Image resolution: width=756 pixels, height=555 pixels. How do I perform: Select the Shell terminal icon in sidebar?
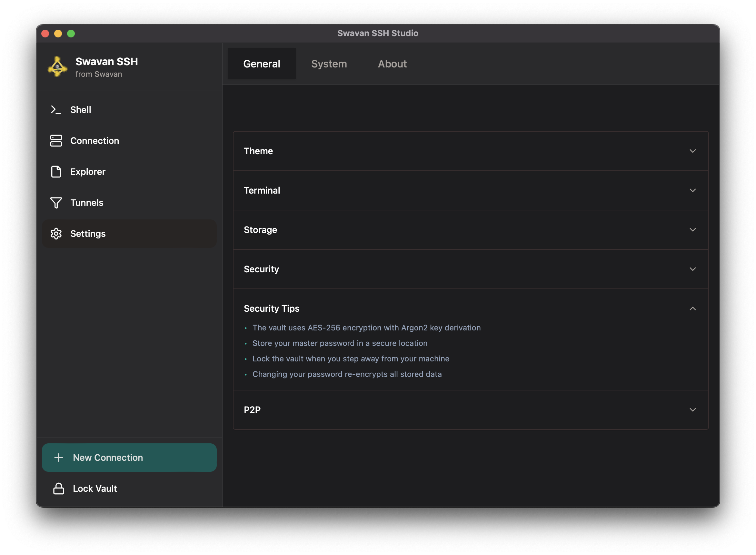point(56,109)
